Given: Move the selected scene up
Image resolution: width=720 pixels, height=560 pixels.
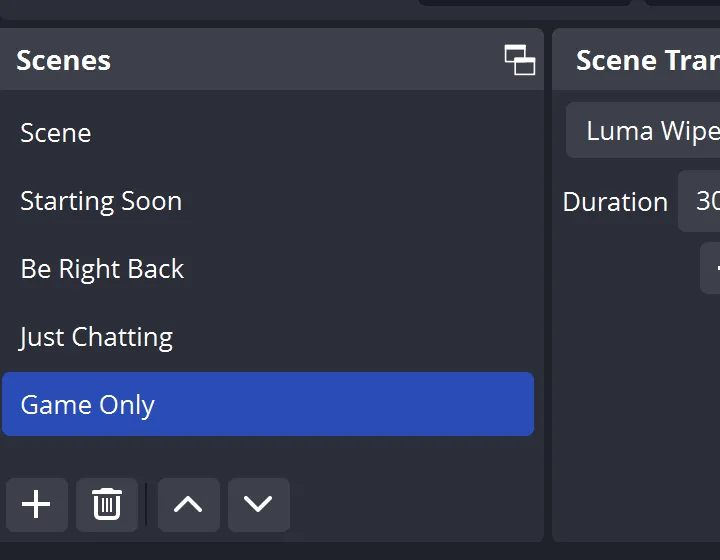Looking at the screenshot, I should (x=188, y=504).
